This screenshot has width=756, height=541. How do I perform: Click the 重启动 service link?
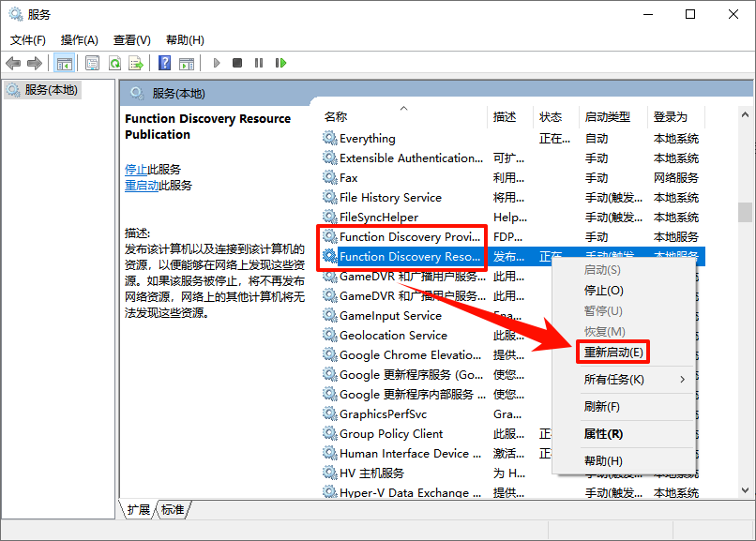click(x=142, y=186)
